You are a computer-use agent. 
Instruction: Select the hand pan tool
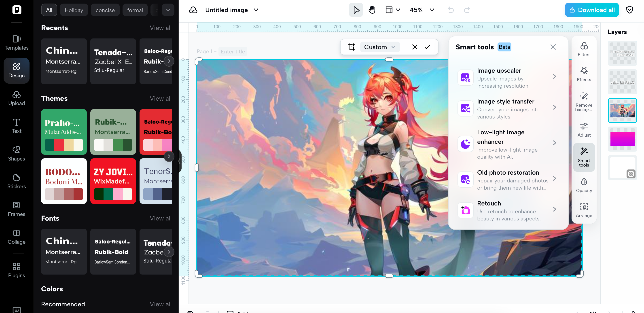coord(372,10)
